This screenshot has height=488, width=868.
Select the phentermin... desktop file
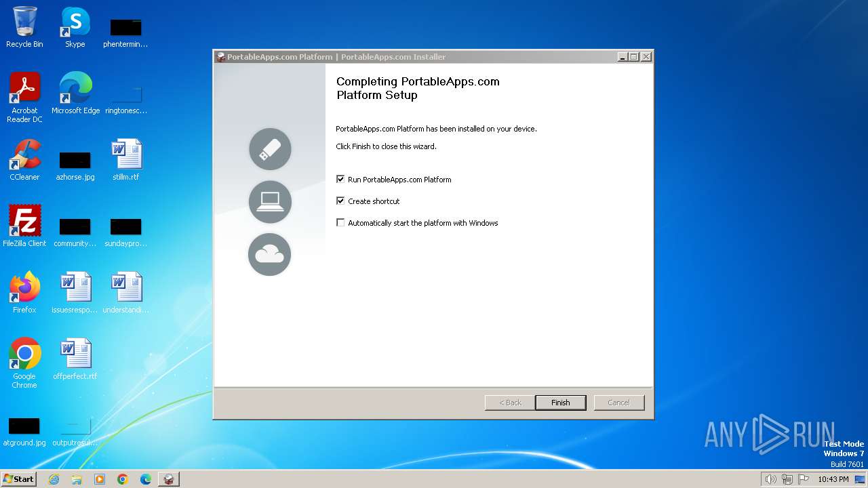[126, 34]
